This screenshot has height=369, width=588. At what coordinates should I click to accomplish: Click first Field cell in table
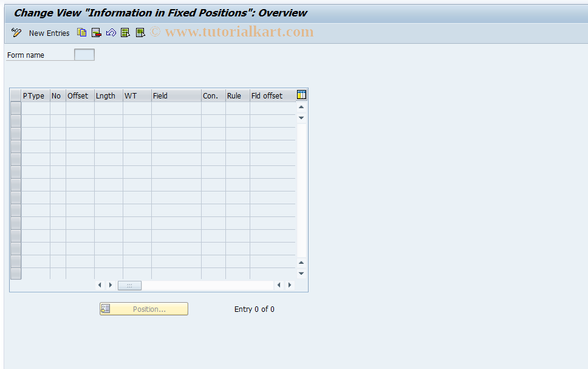pos(176,108)
